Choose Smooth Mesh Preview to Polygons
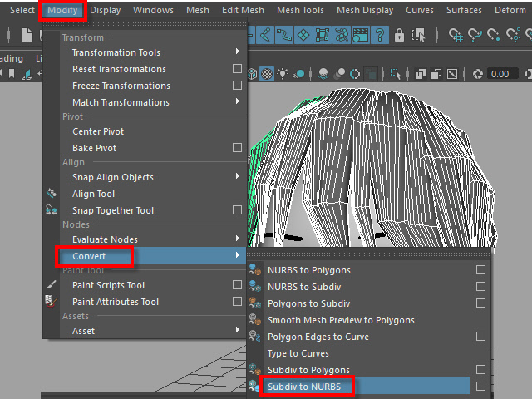Viewport: 532px width, 399px height. coord(341,320)
